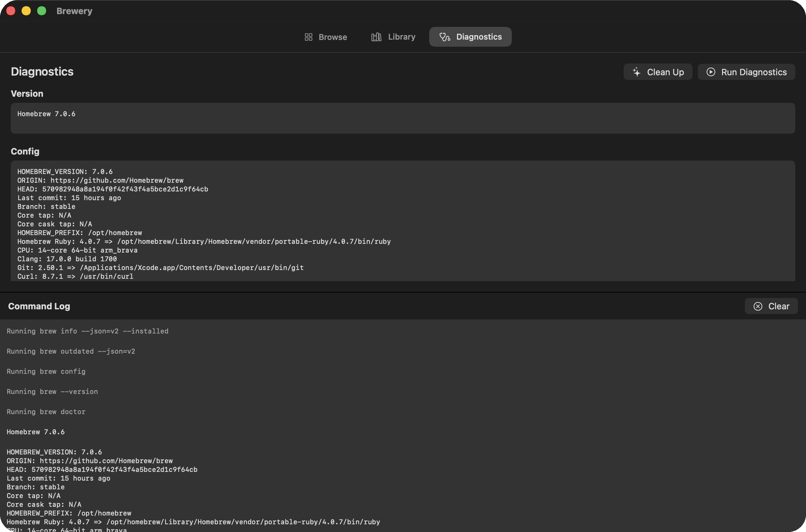The image size is (806, 532).
Task: Click the HEAD commit hash in Config box
Action: 125,189
